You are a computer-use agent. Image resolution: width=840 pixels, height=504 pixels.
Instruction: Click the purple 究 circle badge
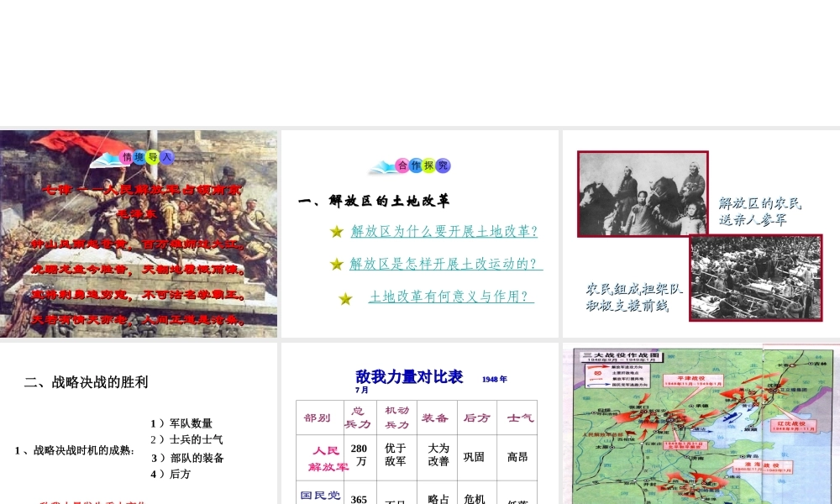click(x=443, y=165)
